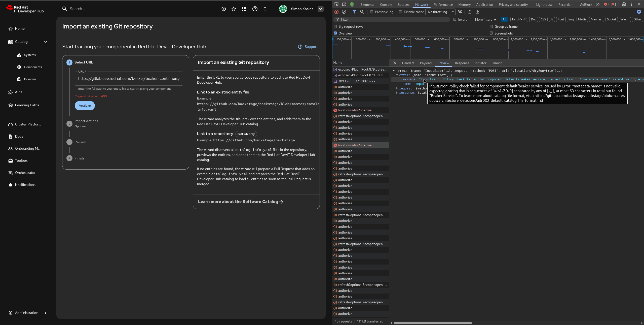Image resolution: width=644 pixels, height=325 pixels.
Task: Open DevTools settings gear icon
Action: click(624, 4)
